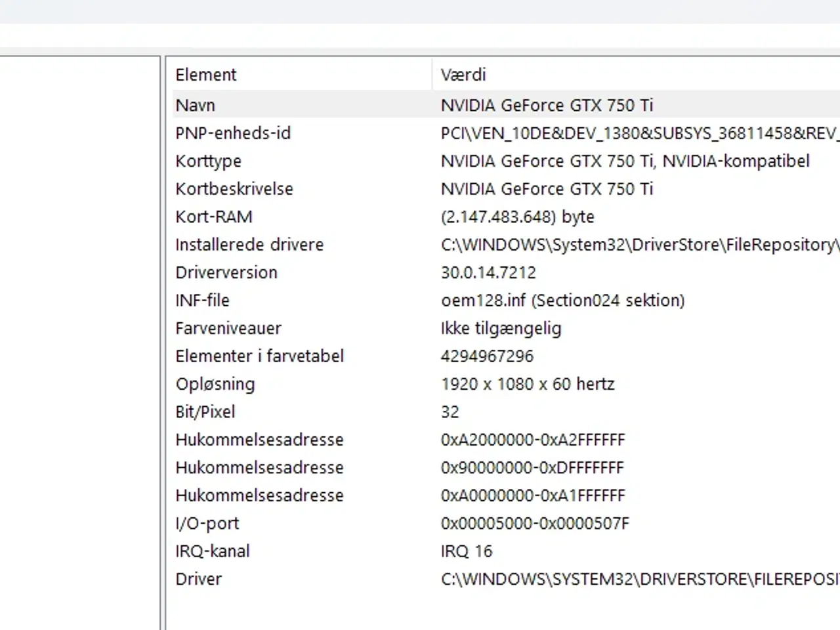Select the IRQ 16 value

(x=466, y=551)
